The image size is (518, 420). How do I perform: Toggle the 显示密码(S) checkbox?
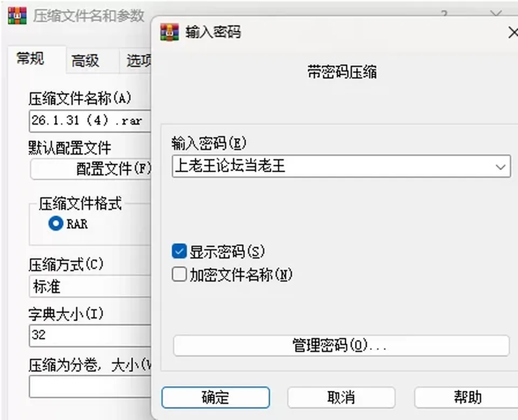[x=179, y=251]
